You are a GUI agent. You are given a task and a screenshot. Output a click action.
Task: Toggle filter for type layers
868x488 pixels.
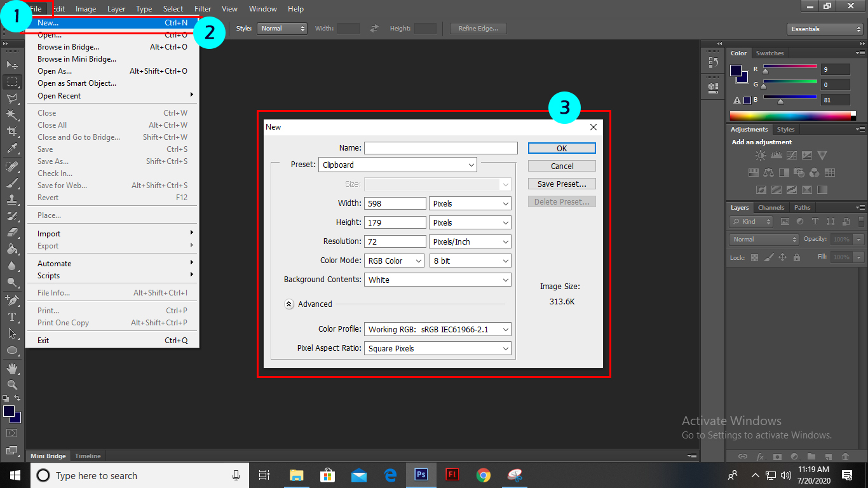[815, 222]
